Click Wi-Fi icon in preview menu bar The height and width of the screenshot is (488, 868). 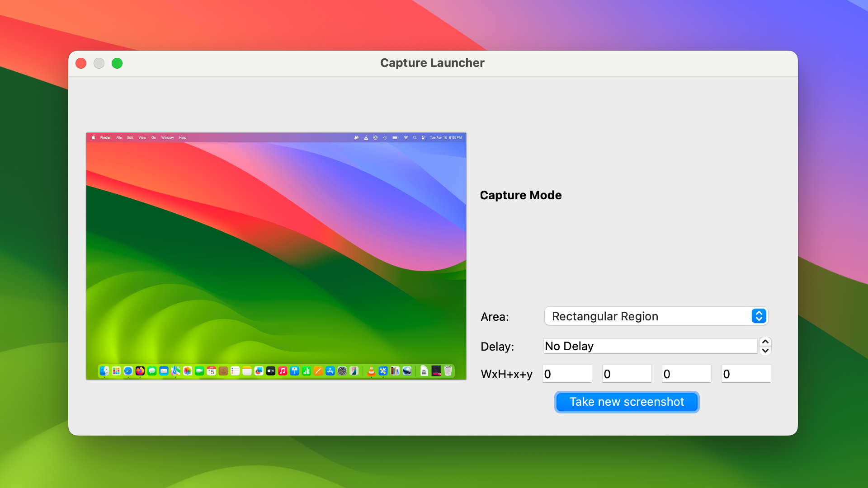[x=406, y=138]
